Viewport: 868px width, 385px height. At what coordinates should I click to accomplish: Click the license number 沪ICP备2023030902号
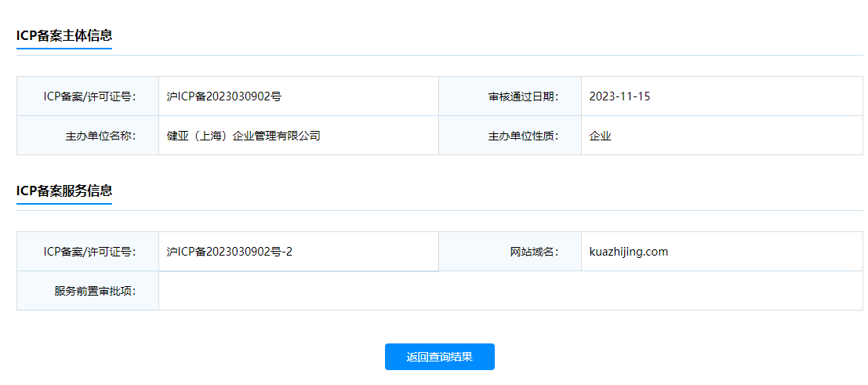point(224,96)
